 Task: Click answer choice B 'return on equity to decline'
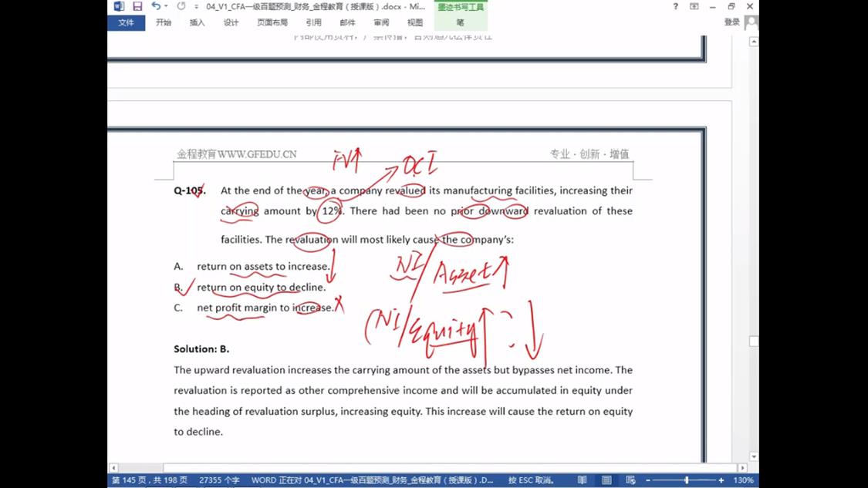[262, 287]
